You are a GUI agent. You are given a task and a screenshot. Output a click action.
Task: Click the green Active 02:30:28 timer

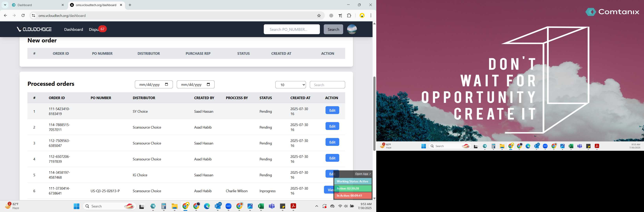[x=353, y=188]
